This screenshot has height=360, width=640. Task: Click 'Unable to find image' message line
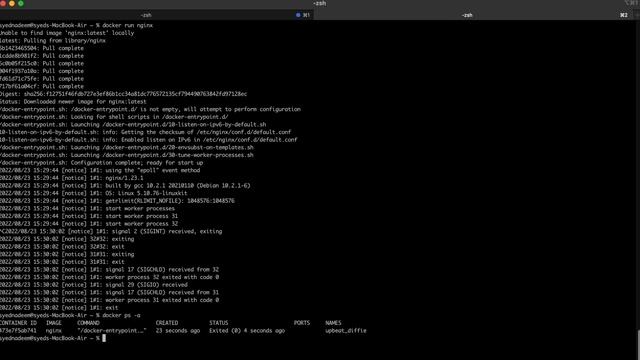tap(67, 33)
